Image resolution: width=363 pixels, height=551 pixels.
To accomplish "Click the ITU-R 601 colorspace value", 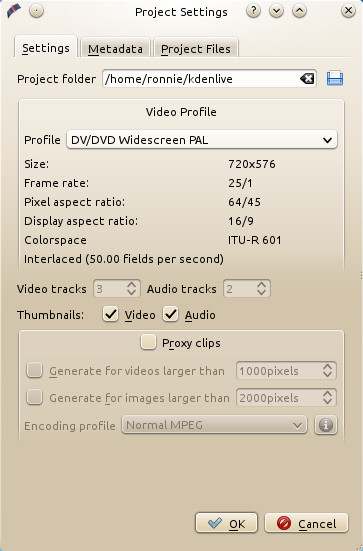I will [x=254, y=240].
